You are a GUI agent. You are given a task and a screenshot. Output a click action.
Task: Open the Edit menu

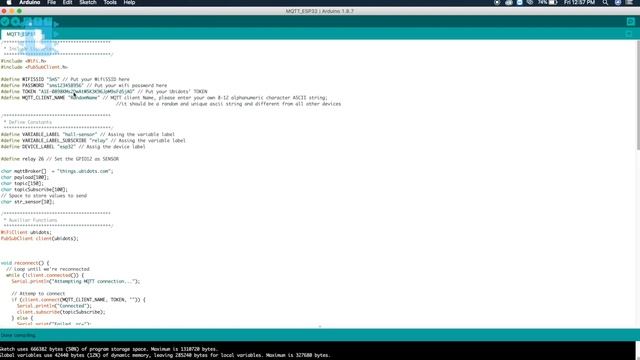tap(67, 2)
